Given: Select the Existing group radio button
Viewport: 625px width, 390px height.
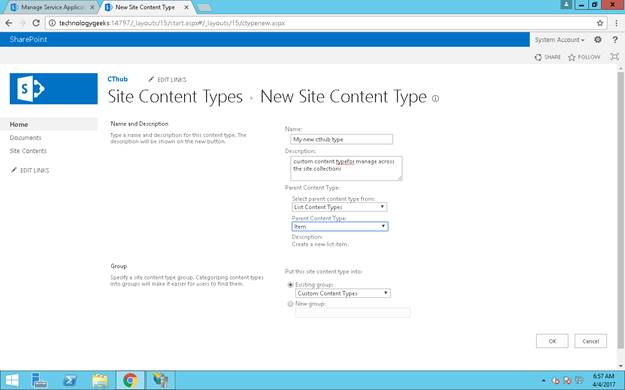Looking at the screenshot, I should click(x=290, y=285).
